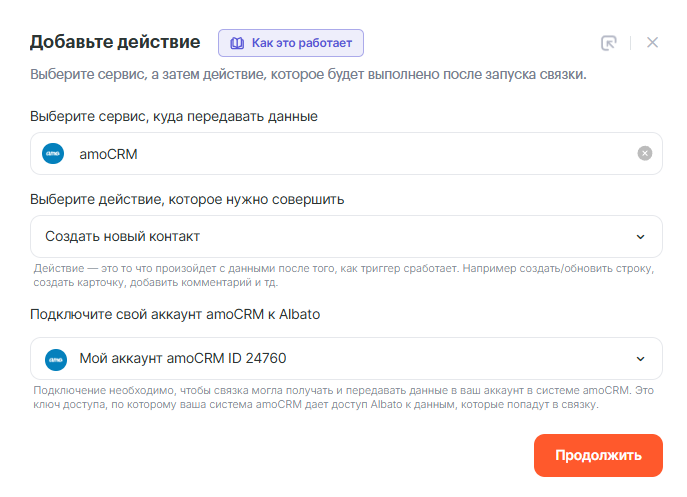Collapse the dialog with the arrow icon
This screenshot has width=687, height=497.
(608, 43)
